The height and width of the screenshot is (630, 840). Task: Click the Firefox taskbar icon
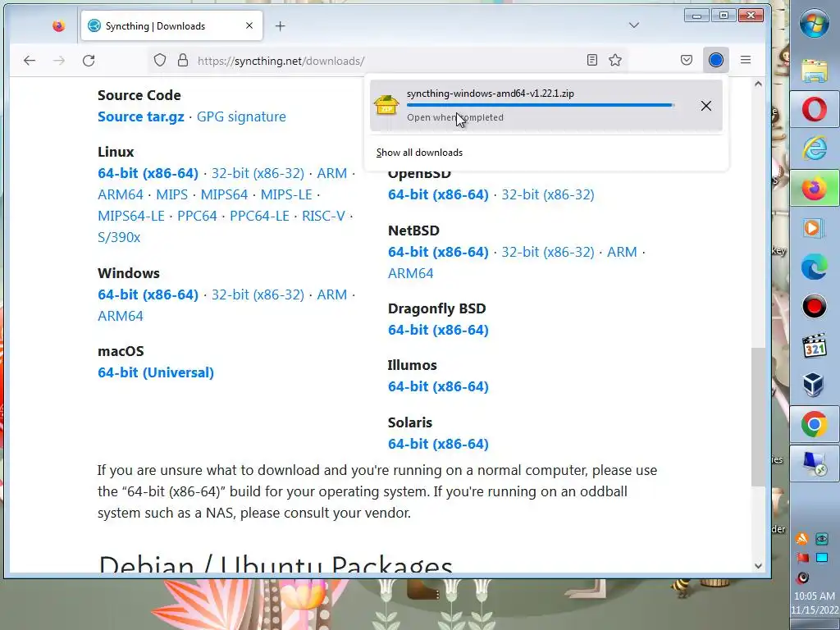click(815, 188)
